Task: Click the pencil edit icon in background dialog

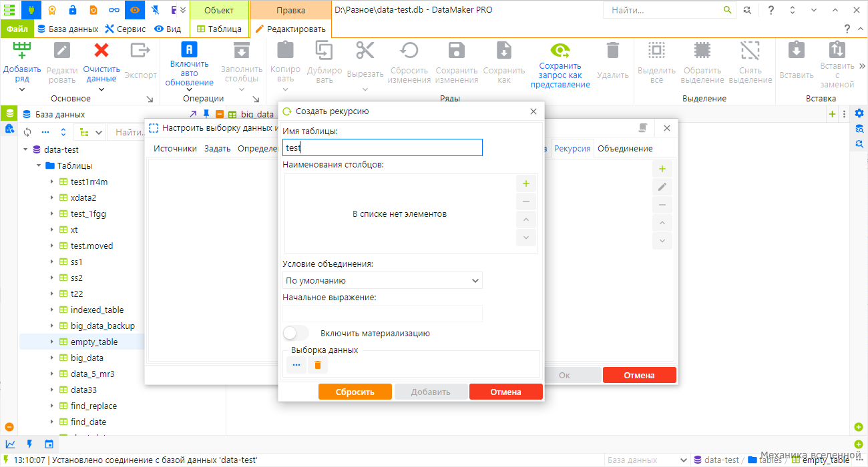Action: [662, 187]
